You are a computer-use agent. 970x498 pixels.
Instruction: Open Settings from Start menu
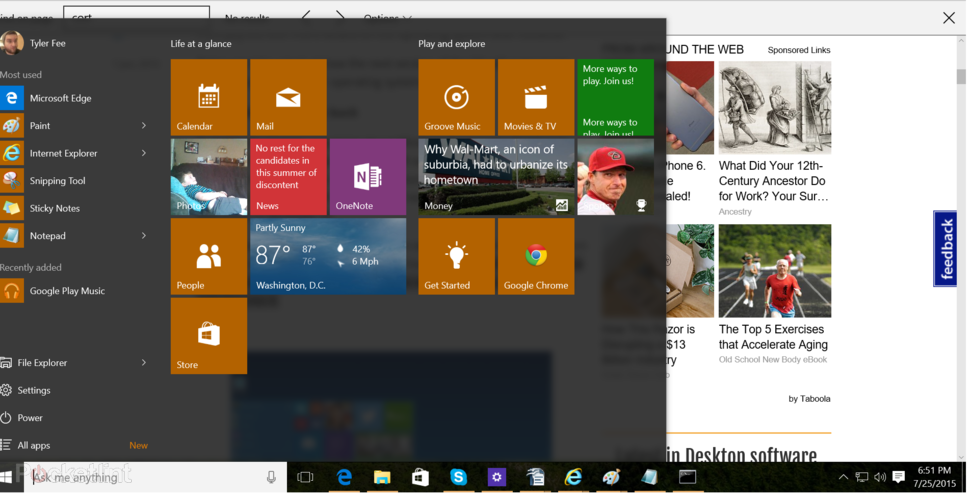33,390
